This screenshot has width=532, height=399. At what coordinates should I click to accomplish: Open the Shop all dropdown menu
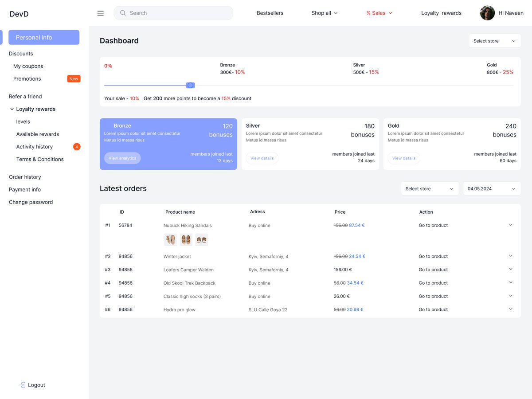(325, 13)
